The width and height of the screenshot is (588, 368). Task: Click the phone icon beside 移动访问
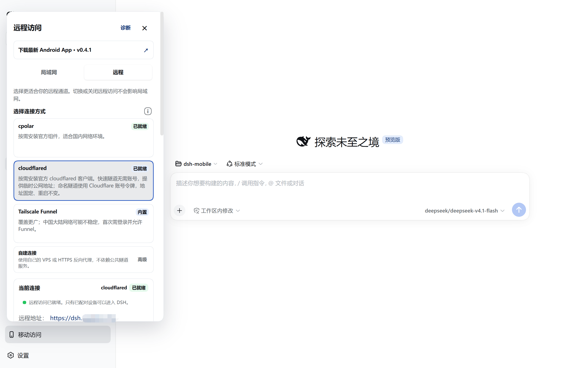(11, 334)
